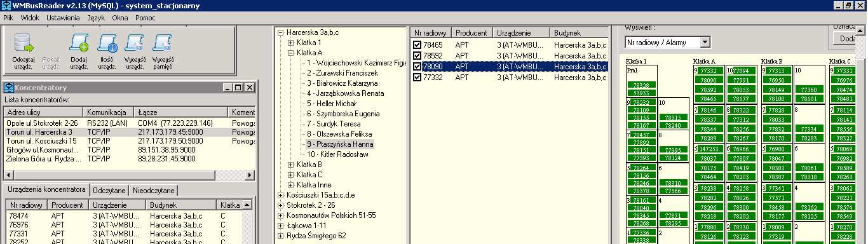Select resident 8 - Olszewska Feliksa
Viewport: 868px width, 244px height.
[x=339, y=134]
